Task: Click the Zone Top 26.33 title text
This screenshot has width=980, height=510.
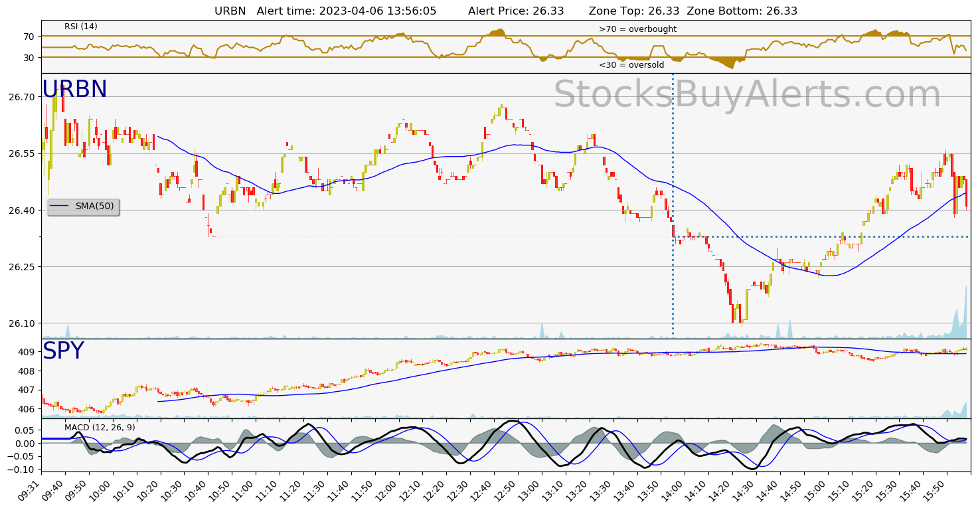Action: tap(634, 11)
